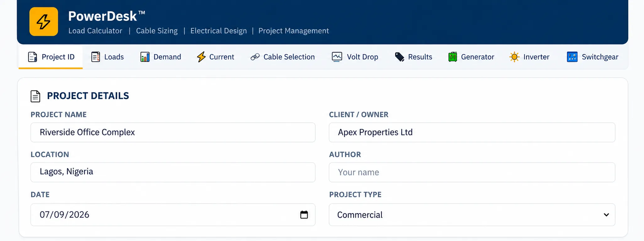Expand the Project Type dropdown
Viewport: 644px width, 241px height.
[x=472, y=215]
